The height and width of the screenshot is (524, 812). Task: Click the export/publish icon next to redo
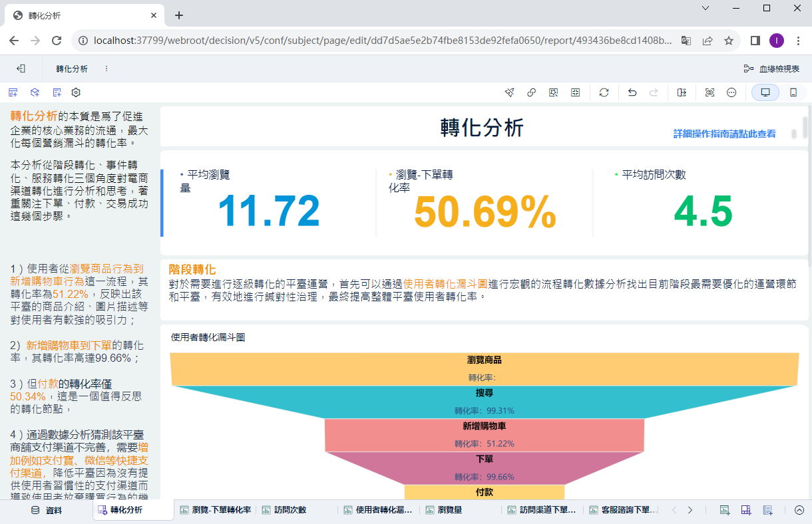coord(681,92)
